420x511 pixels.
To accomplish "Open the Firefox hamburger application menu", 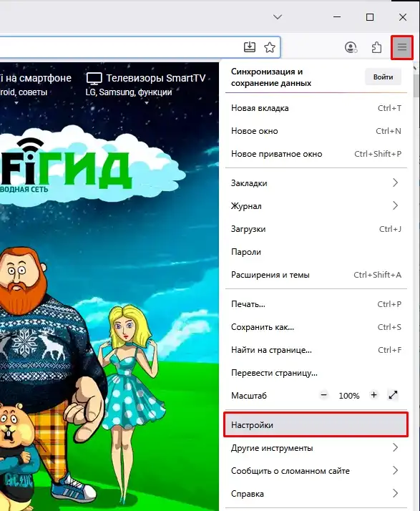I will 401,47.
